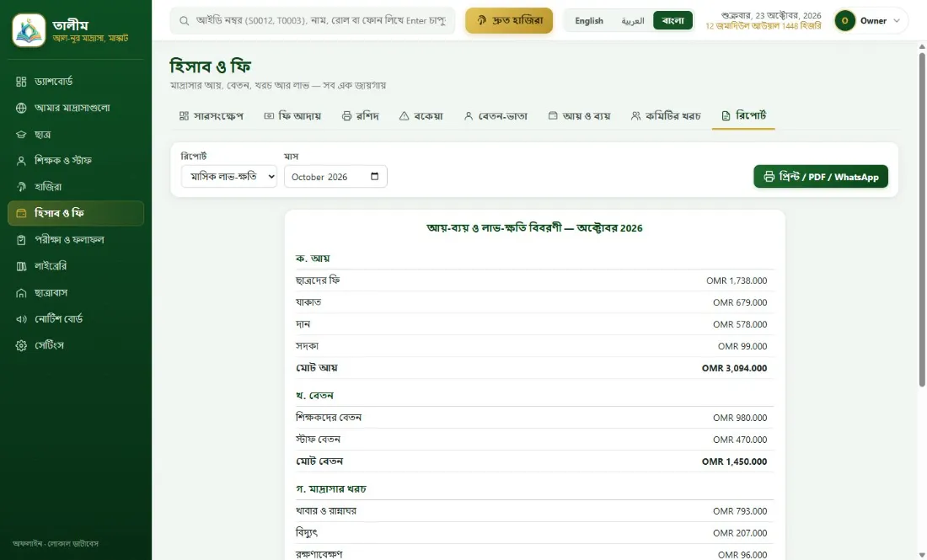Open পরীক্ষা ও ফলাফল in sidebar

(x=76, y=240)
